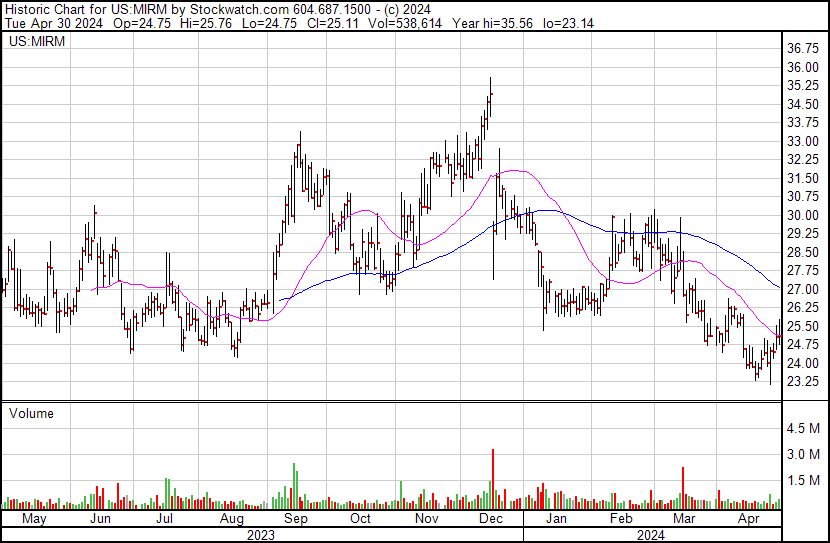Click the Volume panel label
The image size is (830, 543).
[31, 413]
